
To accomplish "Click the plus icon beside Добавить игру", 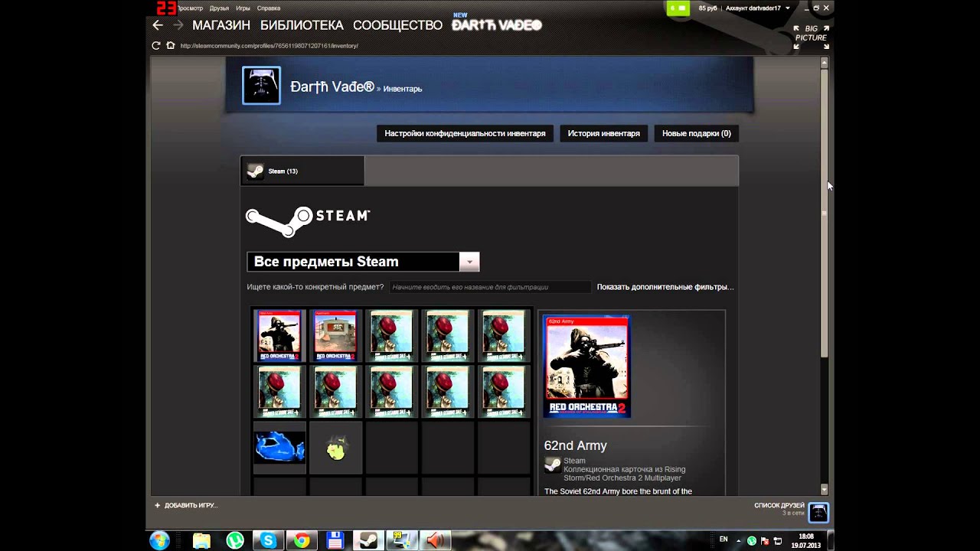I will [157, 505].
